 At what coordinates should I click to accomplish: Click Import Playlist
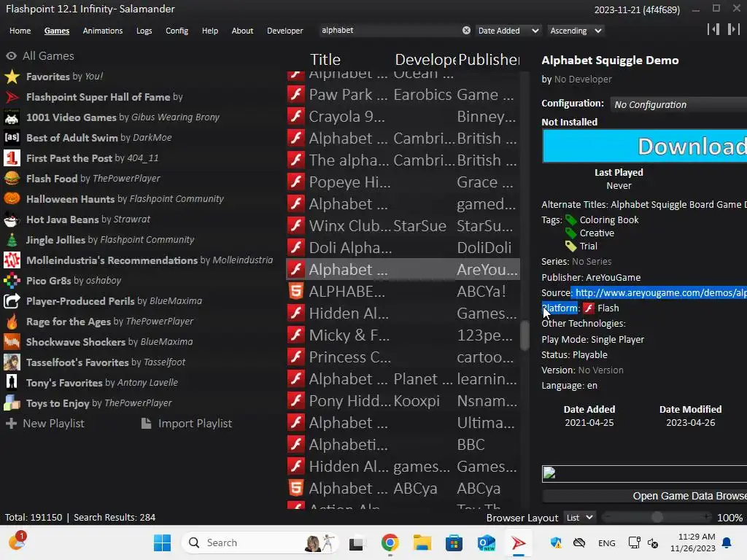187,424
